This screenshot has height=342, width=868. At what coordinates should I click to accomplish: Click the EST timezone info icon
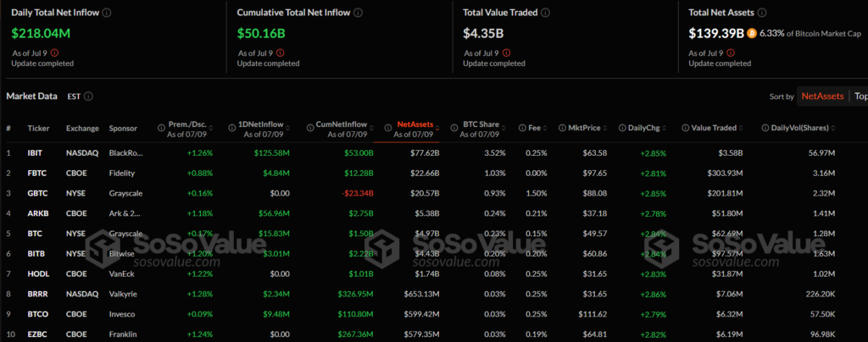point(89,97)
